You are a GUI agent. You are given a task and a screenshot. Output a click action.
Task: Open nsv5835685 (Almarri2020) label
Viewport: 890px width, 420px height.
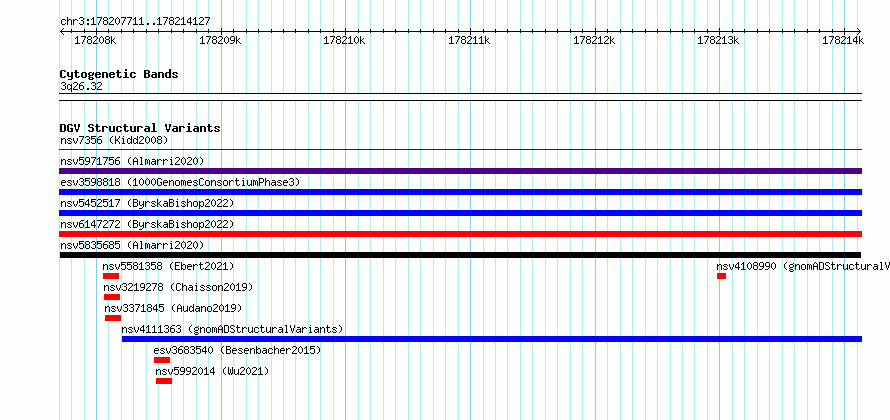132,245
